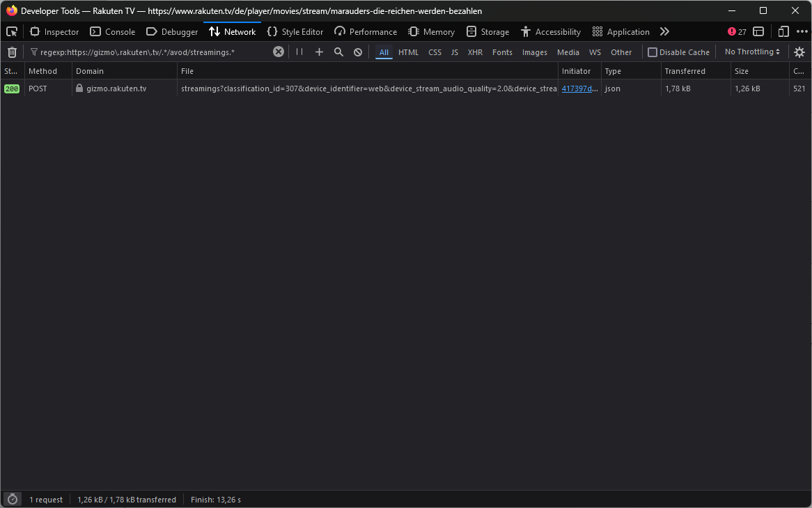Viewport: 812px width, 508px height.
Task: Activate the element picker icon
Action: [x=12, y=31]
